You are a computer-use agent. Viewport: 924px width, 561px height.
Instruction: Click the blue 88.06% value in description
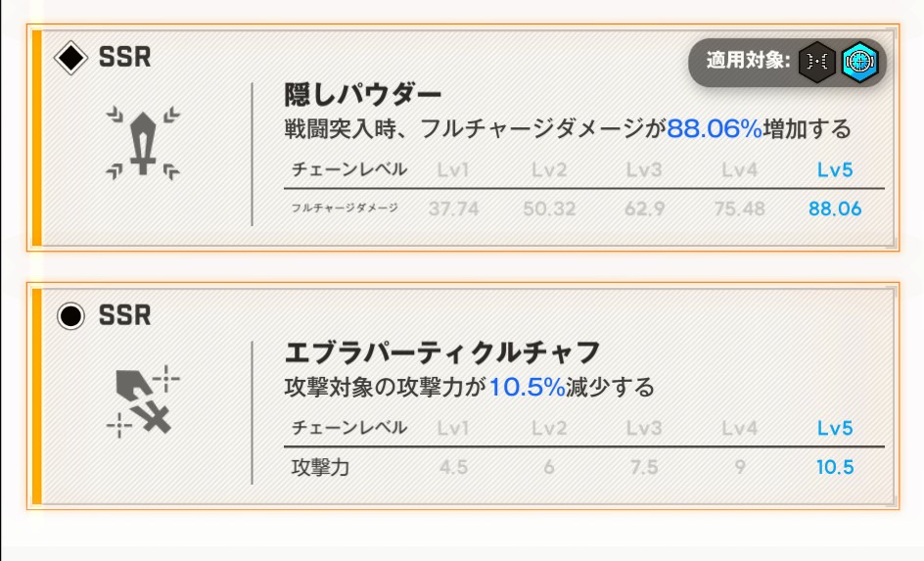pos(715,128)
